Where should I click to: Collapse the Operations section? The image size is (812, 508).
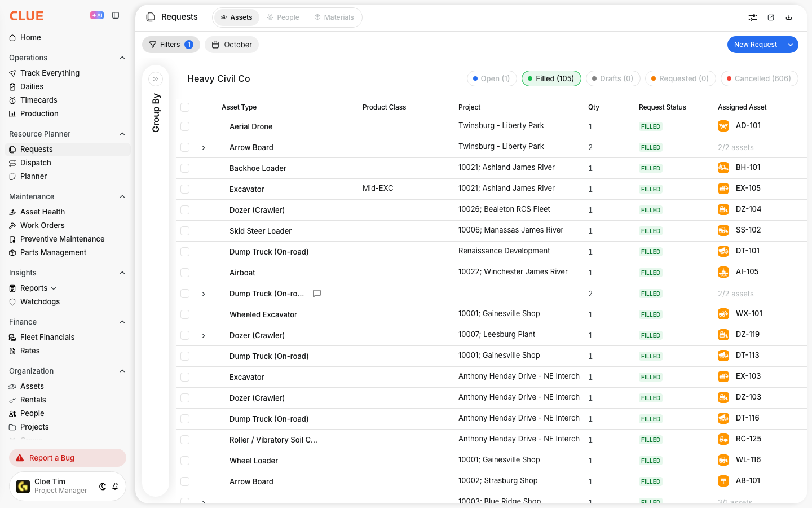122,58
